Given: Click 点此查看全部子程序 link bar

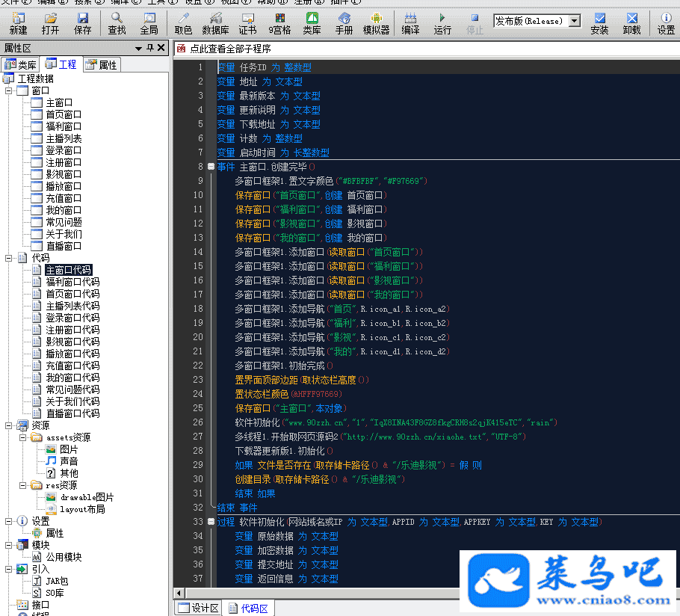Looking at the screenshot, I should 230,49.
